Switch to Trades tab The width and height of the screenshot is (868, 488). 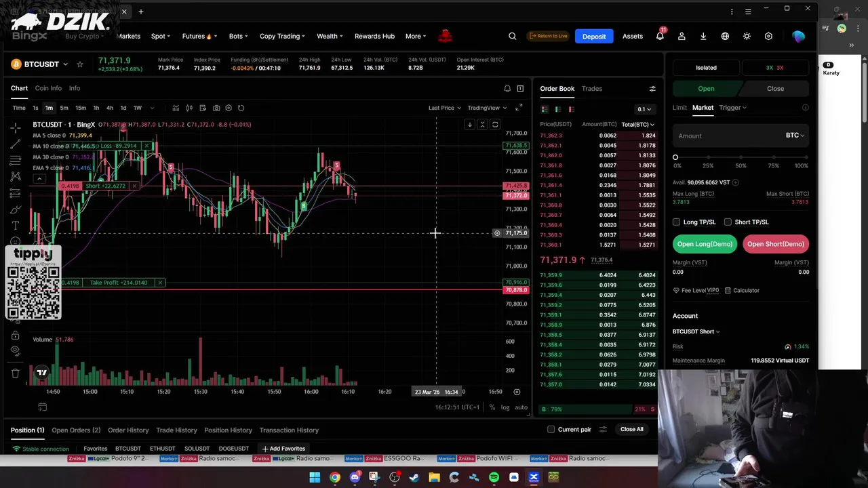592,89
